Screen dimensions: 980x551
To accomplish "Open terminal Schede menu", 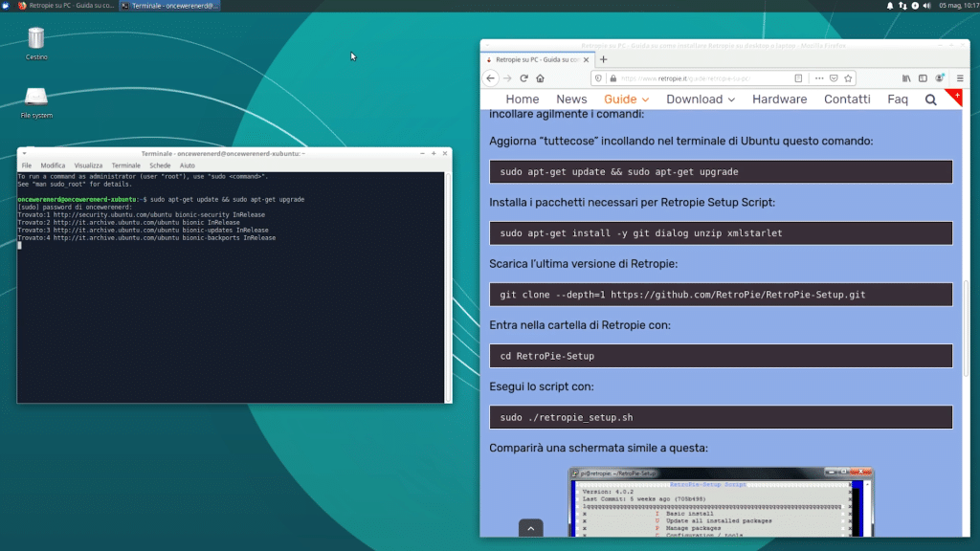I will [x=160, y=165].
